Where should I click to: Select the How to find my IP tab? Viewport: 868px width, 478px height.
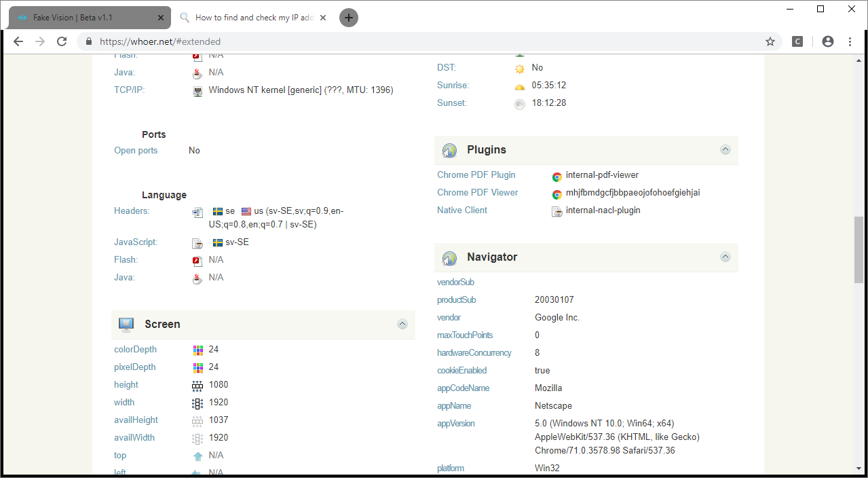[254, 18]
